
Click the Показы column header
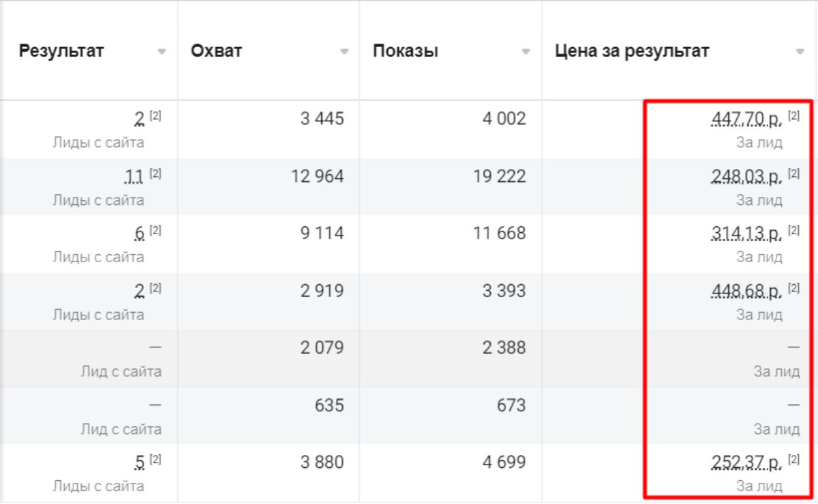coord(406,51)
